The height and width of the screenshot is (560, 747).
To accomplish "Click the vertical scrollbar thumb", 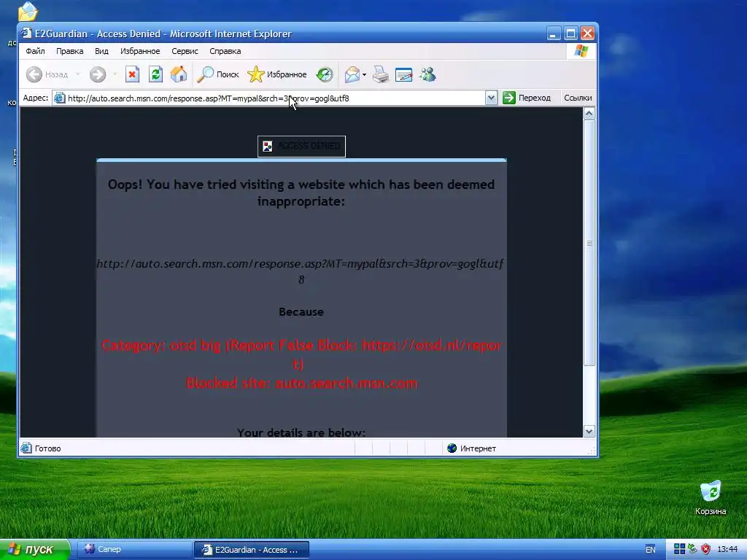I will coord(589,243).
